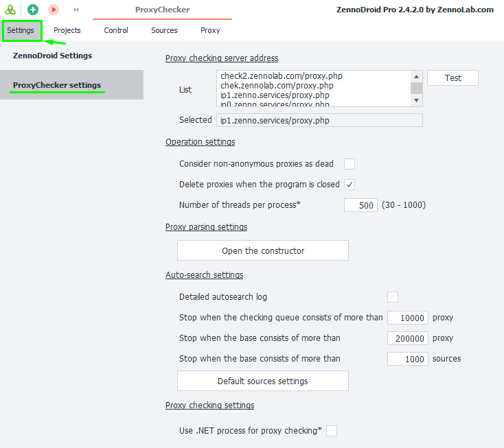This screenshot has height=448, width=504.
Task: Click the Default sources settings button
Action: click(x=262, y=381)
